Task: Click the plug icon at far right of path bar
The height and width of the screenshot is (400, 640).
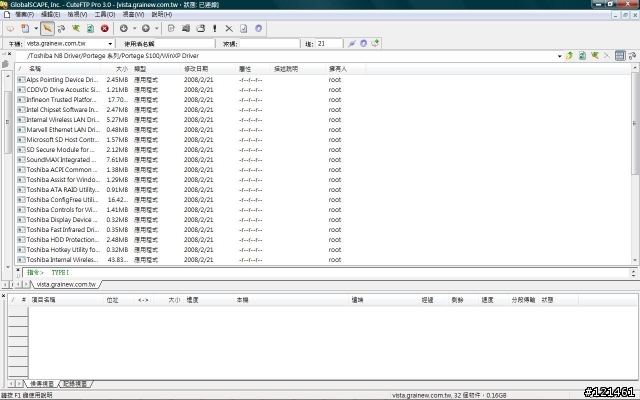Action: (x=633, y=56)
